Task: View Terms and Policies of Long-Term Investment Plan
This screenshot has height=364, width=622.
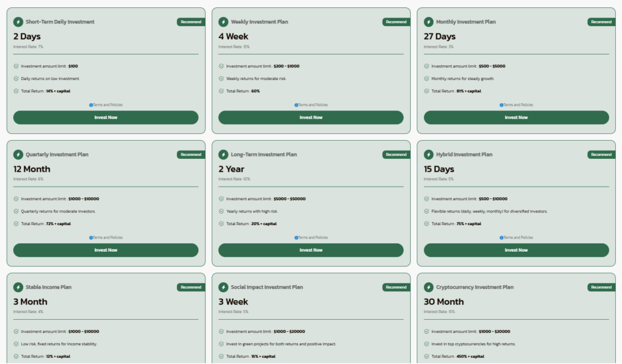Action: (x=312, y=238)
